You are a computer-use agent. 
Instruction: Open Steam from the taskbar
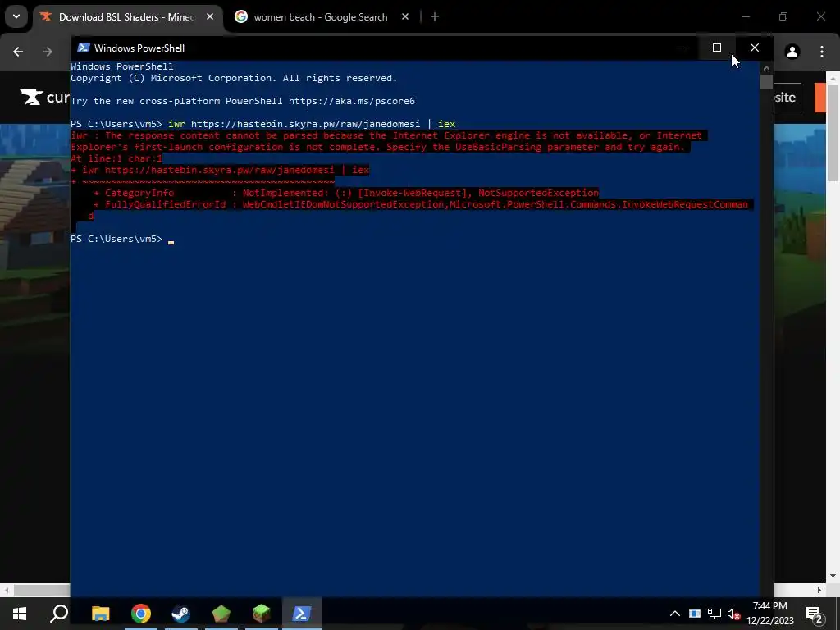(181, 614)
